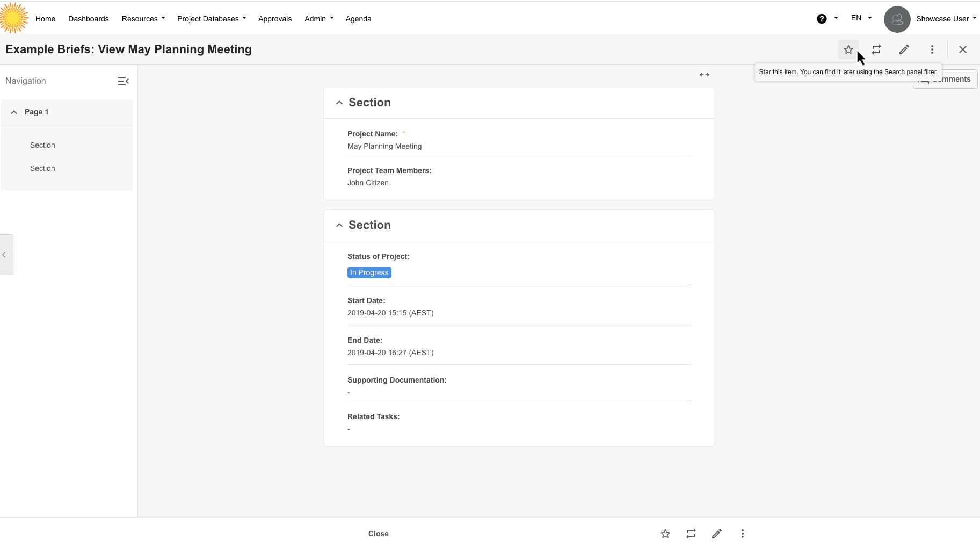The width and height of the screenshot is (980, 546).
Task: Open the bottom bar three-dot menu
Action: (742, 534)
